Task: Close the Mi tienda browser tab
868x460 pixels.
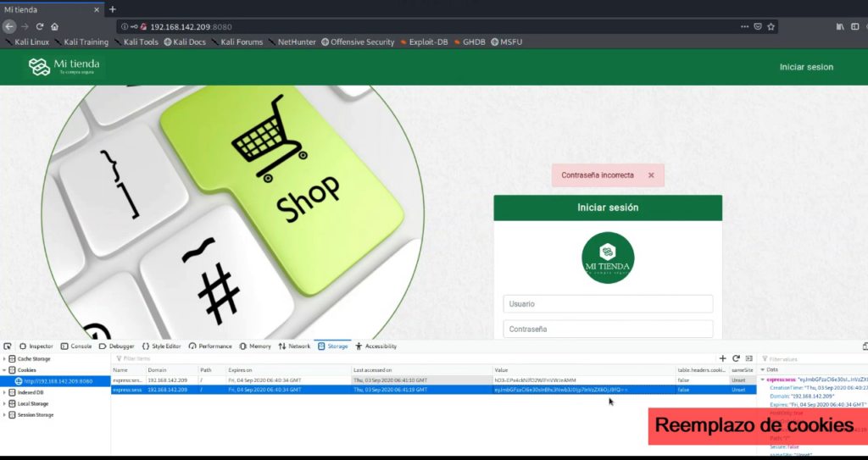Action: tap(97, 10)
